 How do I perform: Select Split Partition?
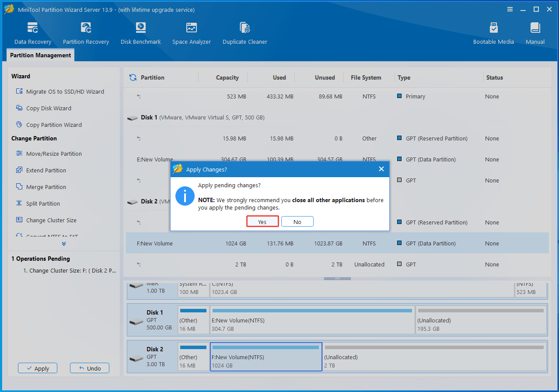point(38,203)
